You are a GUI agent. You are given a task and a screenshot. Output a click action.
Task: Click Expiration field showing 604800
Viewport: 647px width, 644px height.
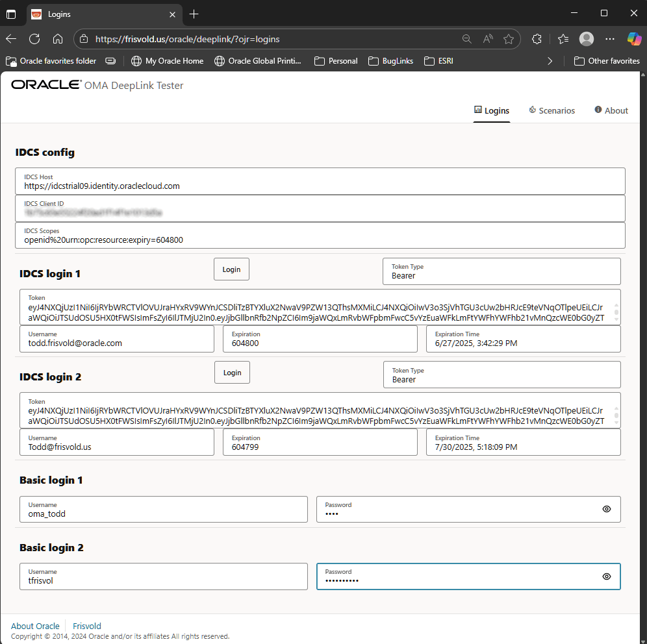(320, 339)
